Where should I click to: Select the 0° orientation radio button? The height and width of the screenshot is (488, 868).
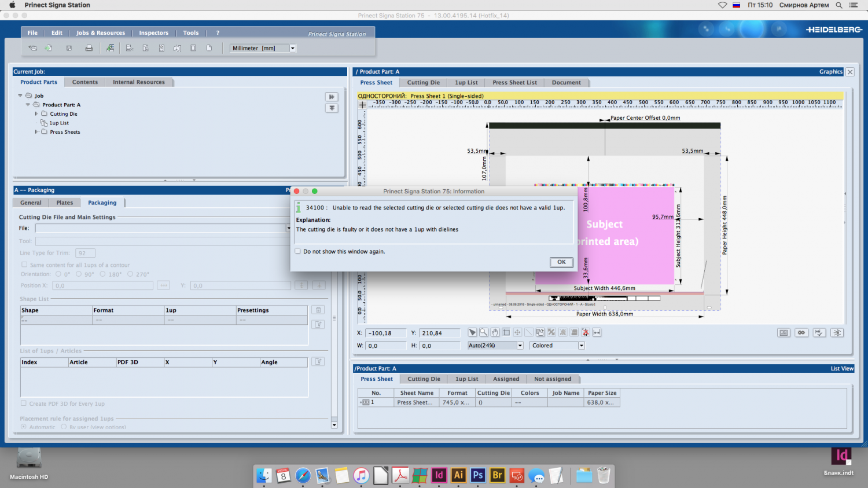coord(58,274)
